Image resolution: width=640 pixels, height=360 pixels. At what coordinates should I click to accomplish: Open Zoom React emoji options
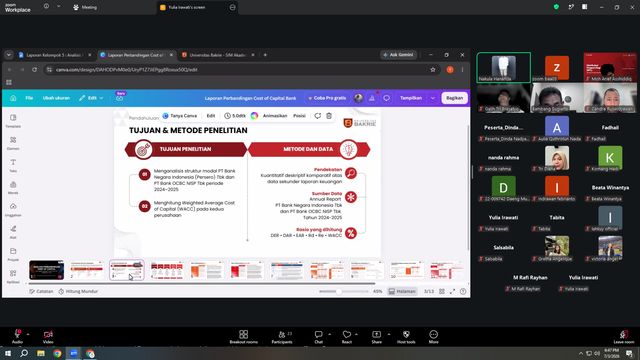click(x=347, y=337)
